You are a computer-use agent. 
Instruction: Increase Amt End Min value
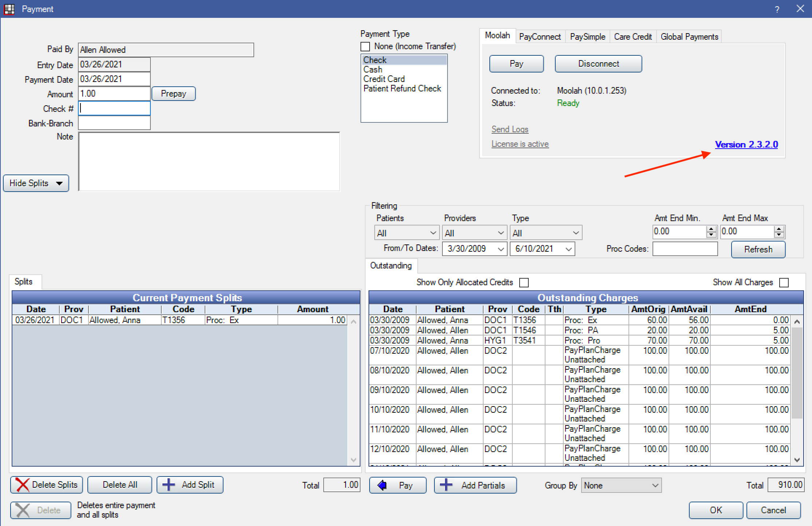click(711, 229)
